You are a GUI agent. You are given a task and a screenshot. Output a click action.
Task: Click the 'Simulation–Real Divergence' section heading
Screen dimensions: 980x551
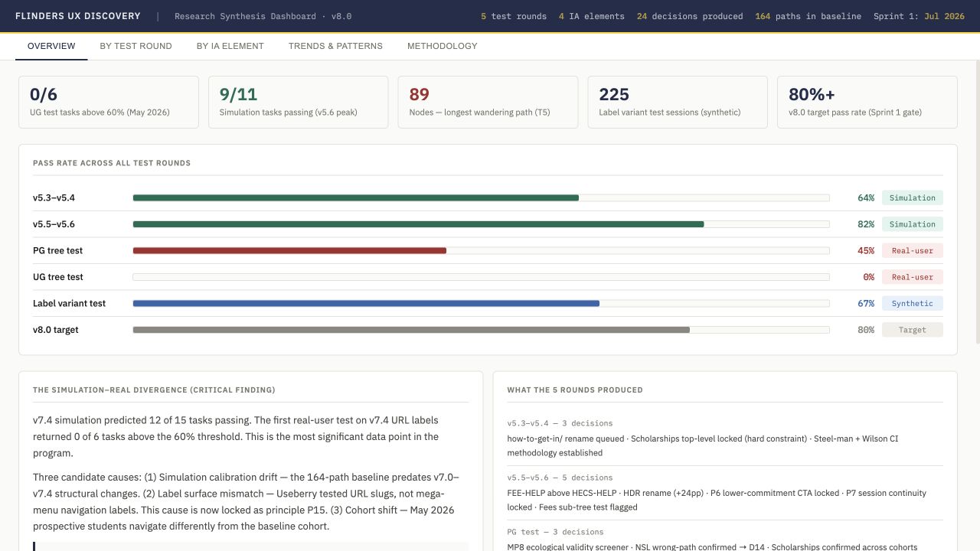click(154, 390)
